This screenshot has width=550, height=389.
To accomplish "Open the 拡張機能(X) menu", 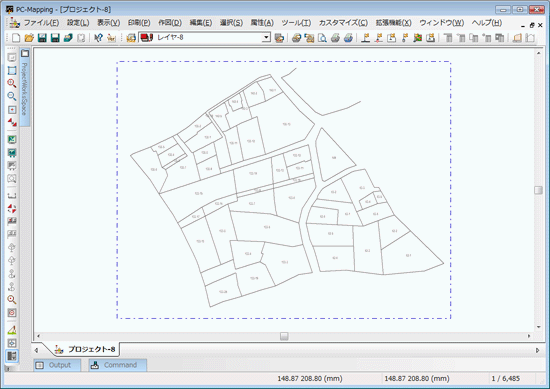I will tap(393, 23).
